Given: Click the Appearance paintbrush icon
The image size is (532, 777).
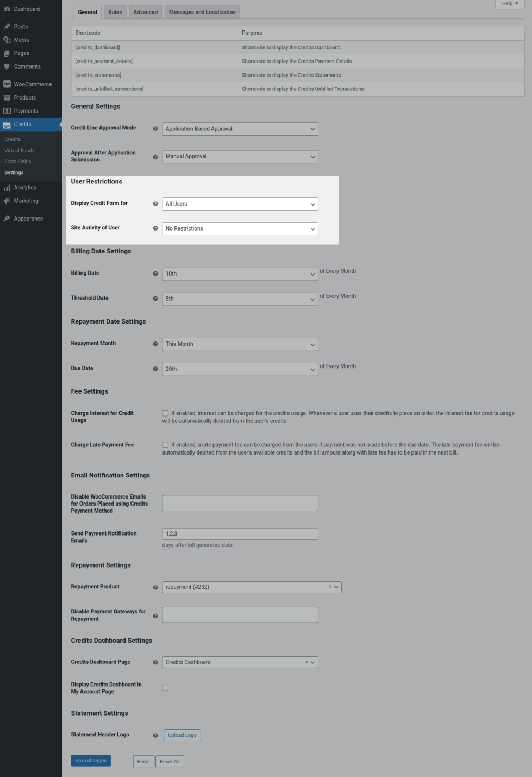Looking at the screenshot, I should [7, 219].
